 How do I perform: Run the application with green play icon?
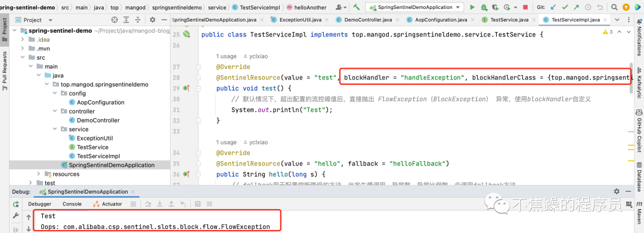tap(472, 7)
